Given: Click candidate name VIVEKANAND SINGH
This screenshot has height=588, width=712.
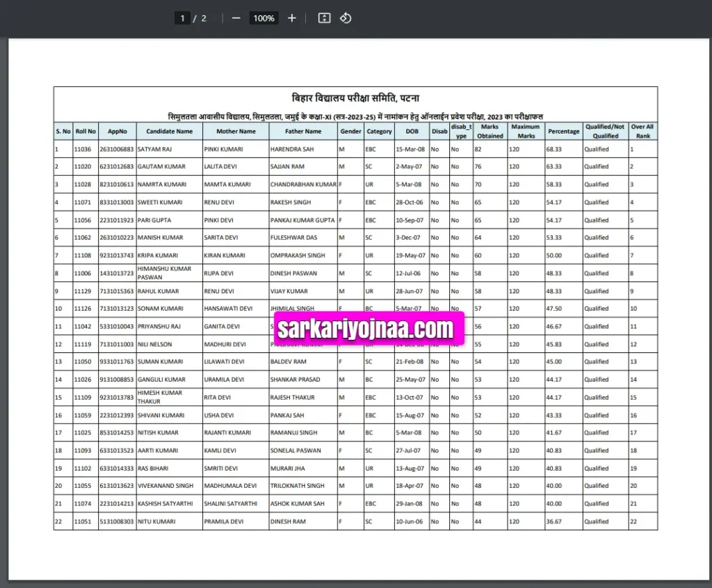Looking at the screenshot, I should click(165, 486).
